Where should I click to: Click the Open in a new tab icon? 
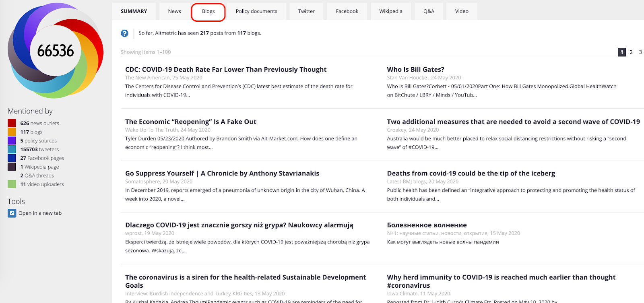pos(12,213)
